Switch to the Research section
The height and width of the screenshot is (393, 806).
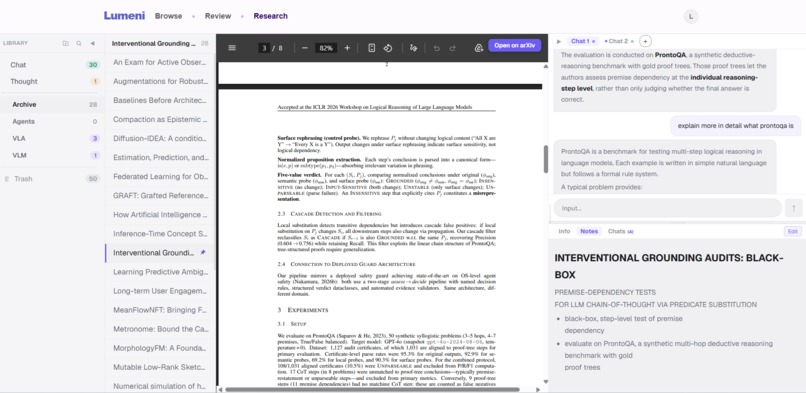click(270, 16)
